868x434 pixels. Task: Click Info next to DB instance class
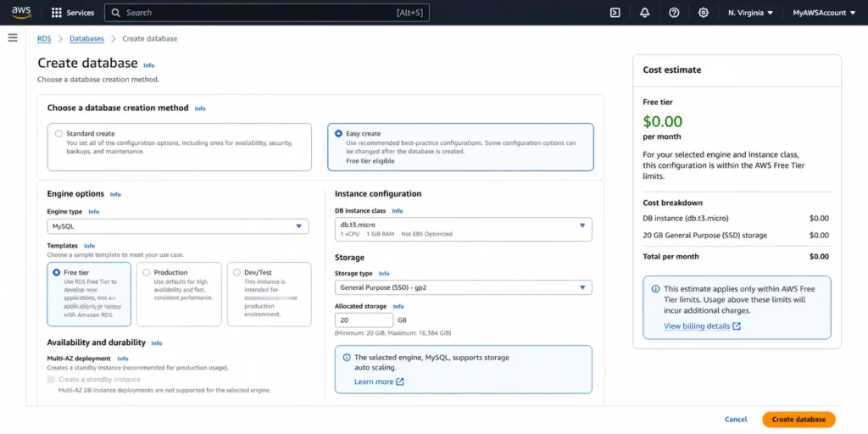tap(398, 211)
